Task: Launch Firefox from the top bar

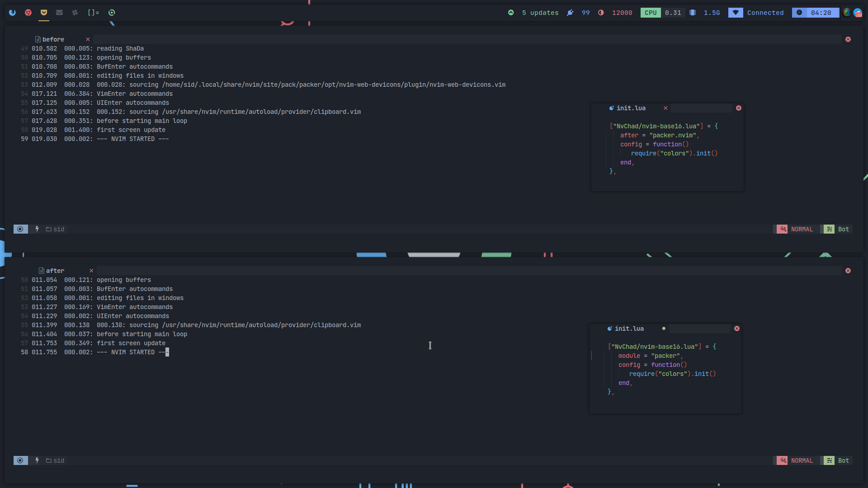Action: [x=12, y=13]
